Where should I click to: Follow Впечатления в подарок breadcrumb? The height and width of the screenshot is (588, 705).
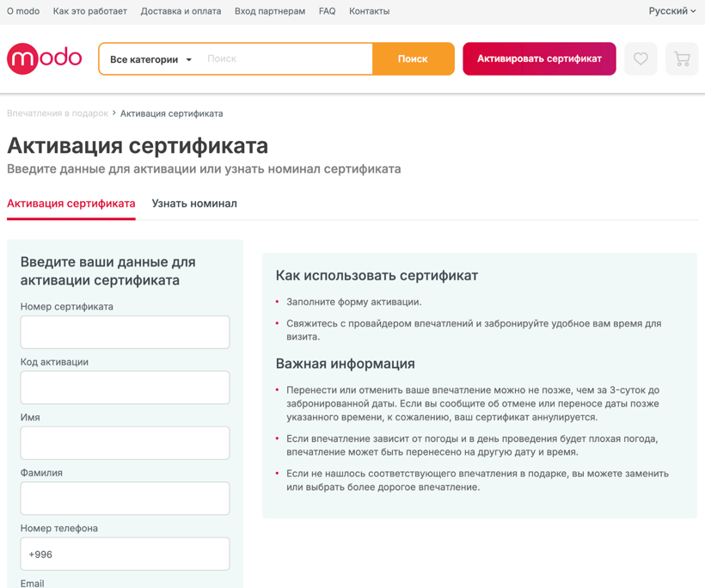(58, 113)
